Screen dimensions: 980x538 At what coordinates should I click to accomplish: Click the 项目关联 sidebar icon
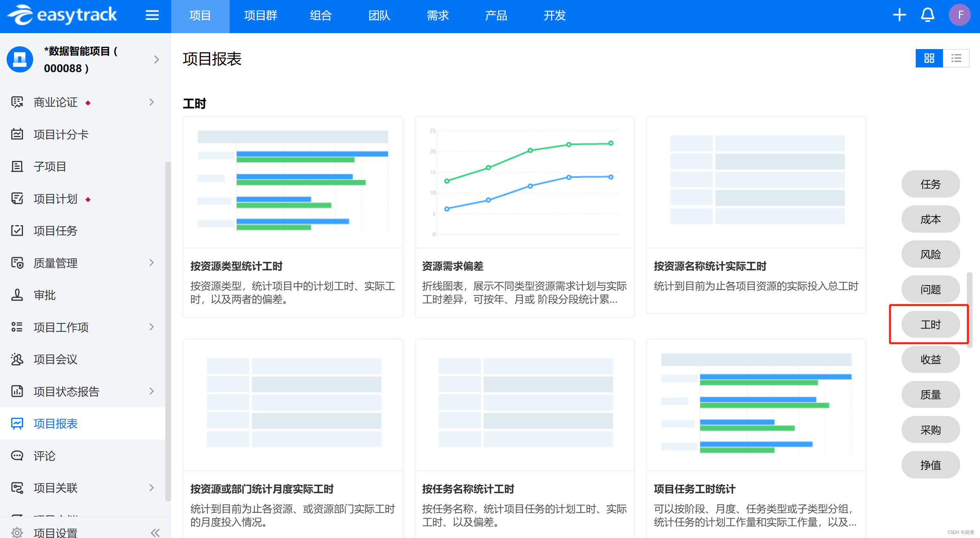(17, 488)
